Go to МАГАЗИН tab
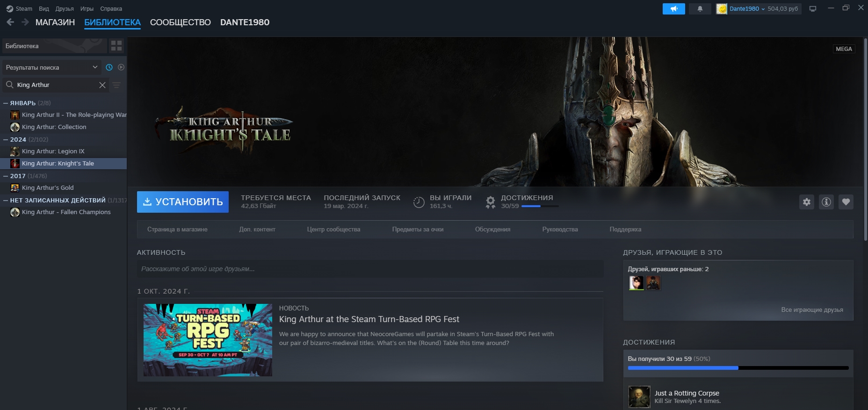This screenshot has height=410, width=868. tap(55, 22)
